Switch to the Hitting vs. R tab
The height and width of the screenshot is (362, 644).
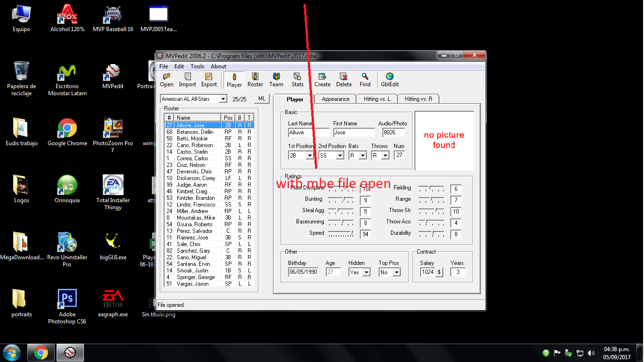[x=419, y=99]
